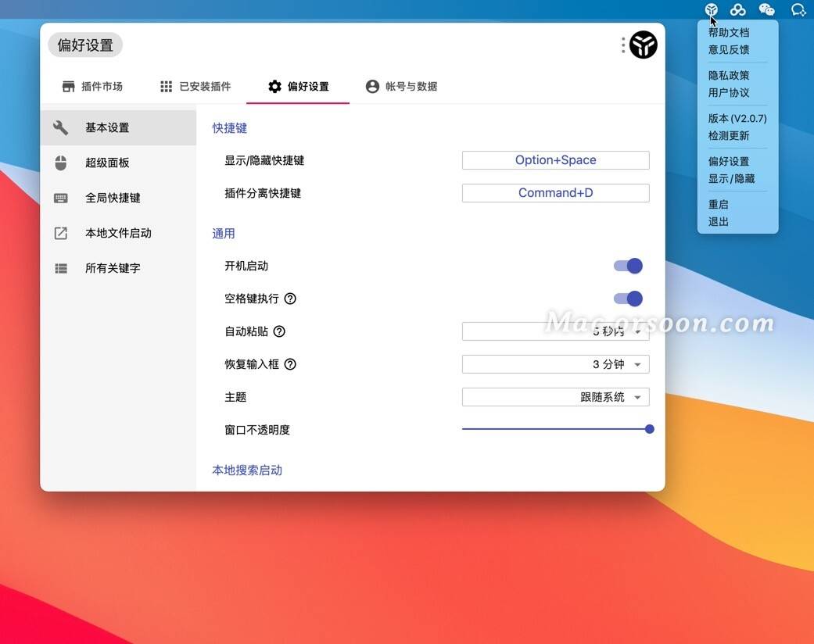Open the three-dot more options menu
814x644 pixels.
623,45
